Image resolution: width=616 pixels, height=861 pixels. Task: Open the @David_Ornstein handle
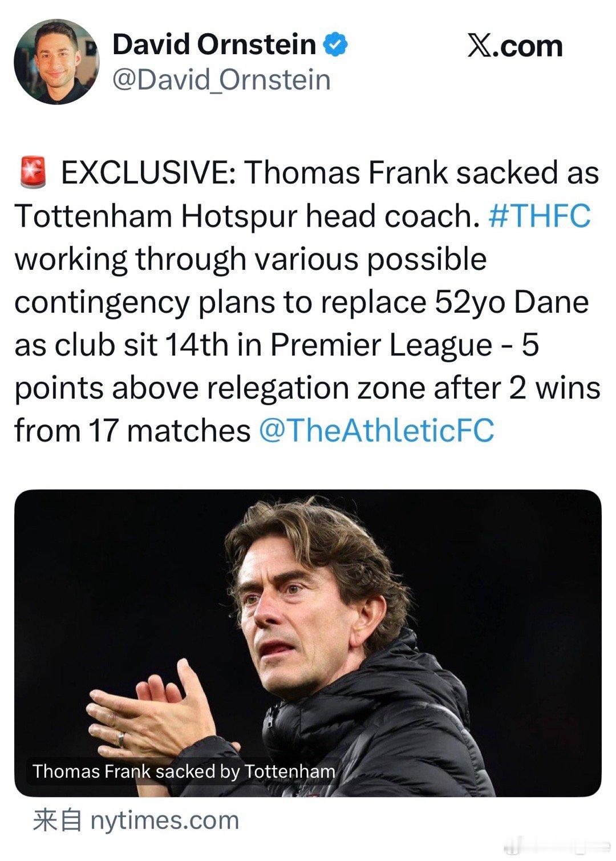221,79
